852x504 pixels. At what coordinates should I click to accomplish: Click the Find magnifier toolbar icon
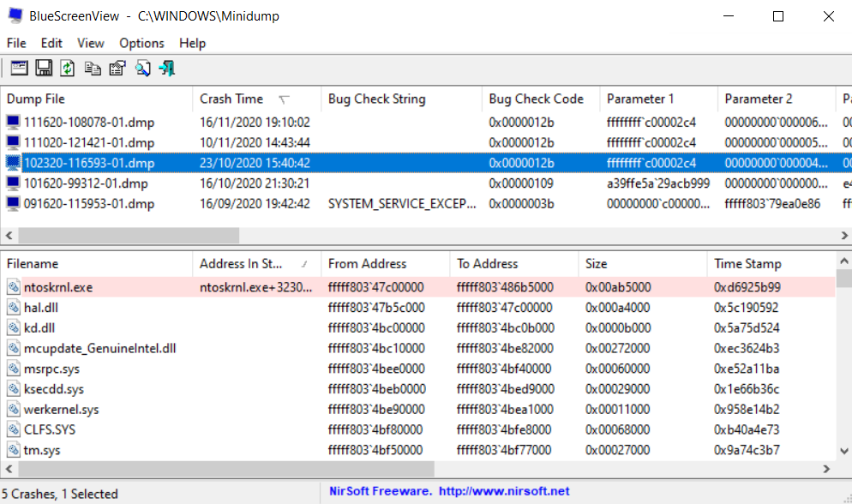tap(143, 68)
